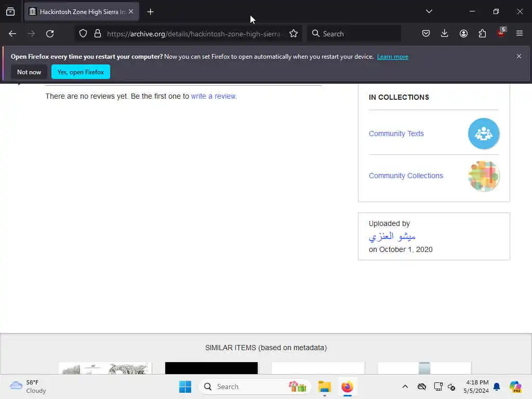This screenshot has height=399, width=532.
Task: Click the cloud sync tray icon
Action: (x=422, y=387)
